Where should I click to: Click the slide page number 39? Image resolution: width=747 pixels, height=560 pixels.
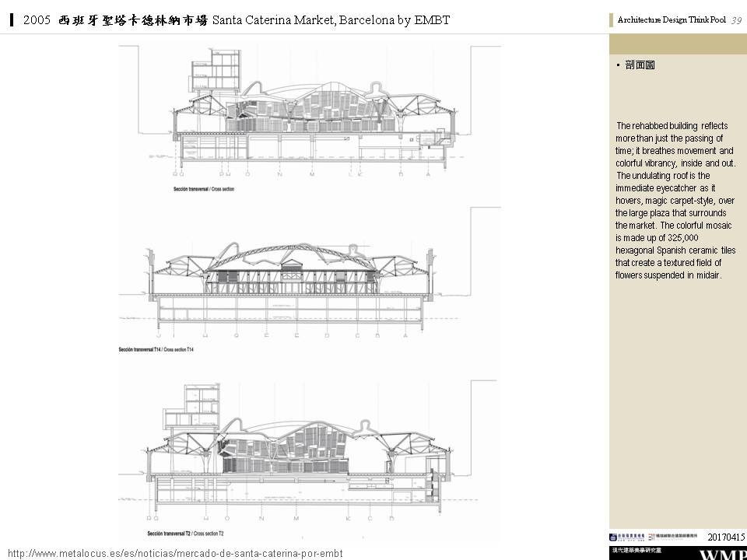pyautogui.click(x=736, y=20)
